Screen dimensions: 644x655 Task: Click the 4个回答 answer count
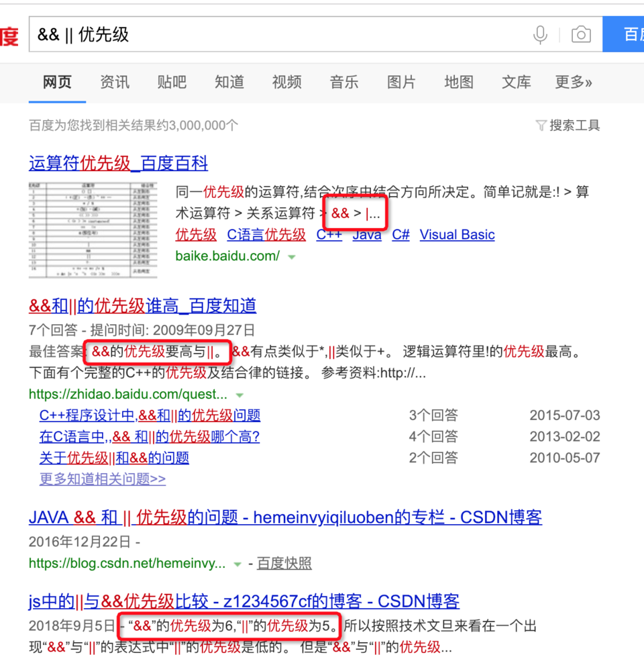(433, 437)
